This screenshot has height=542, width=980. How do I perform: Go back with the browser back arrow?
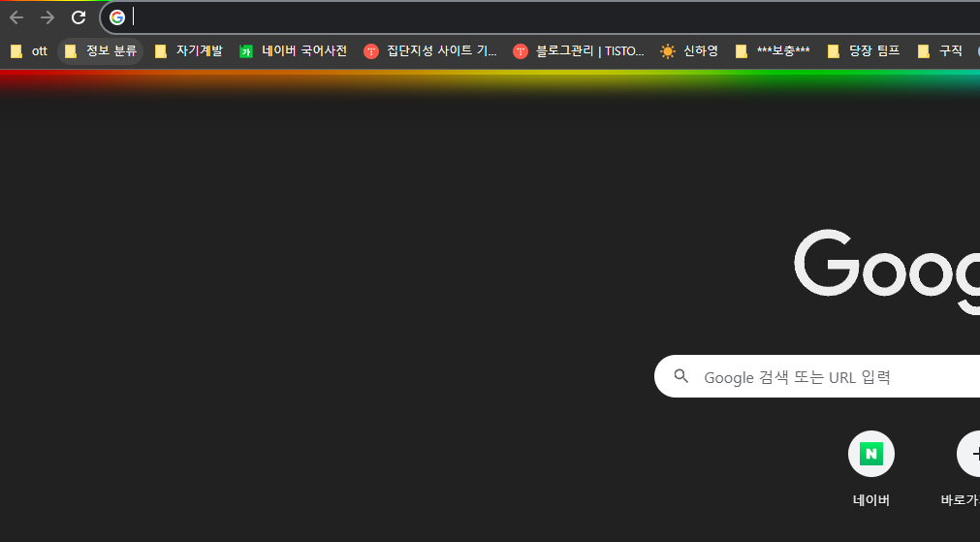tap(16, 17)
